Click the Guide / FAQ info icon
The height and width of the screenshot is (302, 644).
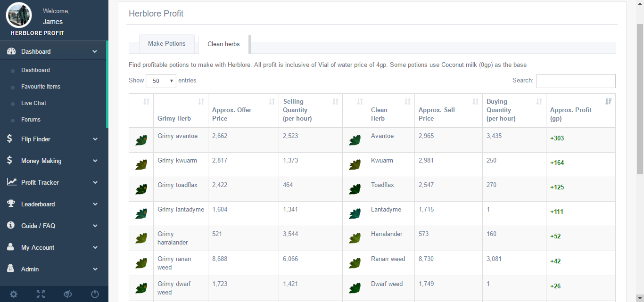11,226
